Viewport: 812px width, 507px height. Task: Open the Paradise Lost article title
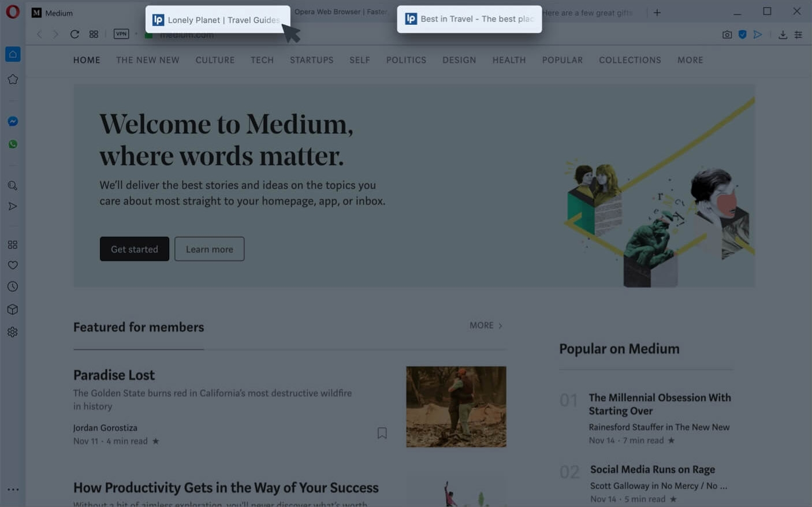114,375
